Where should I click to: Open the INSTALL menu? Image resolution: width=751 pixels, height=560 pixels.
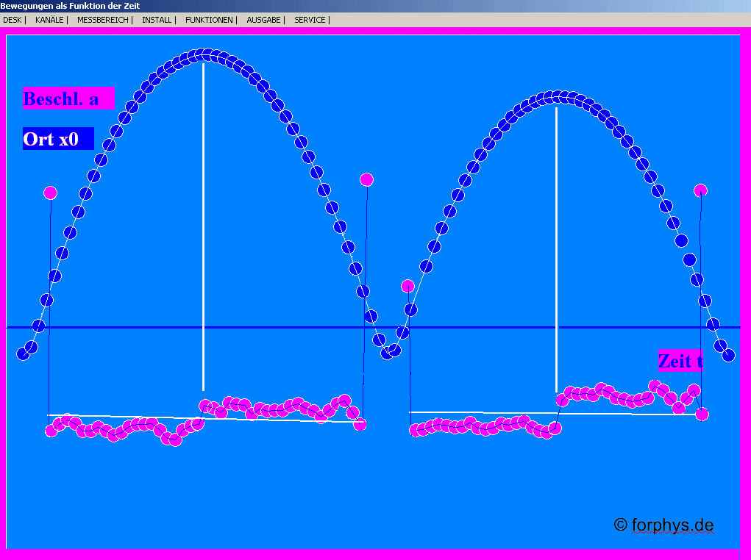pyautogui.click(x=157, y=20)
